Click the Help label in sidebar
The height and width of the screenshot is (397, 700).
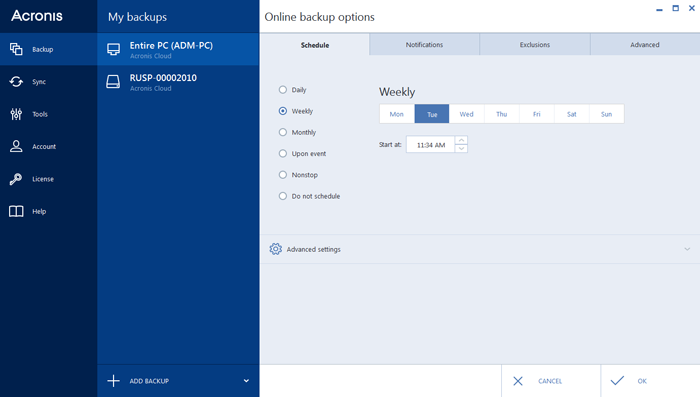pos(39,211)
